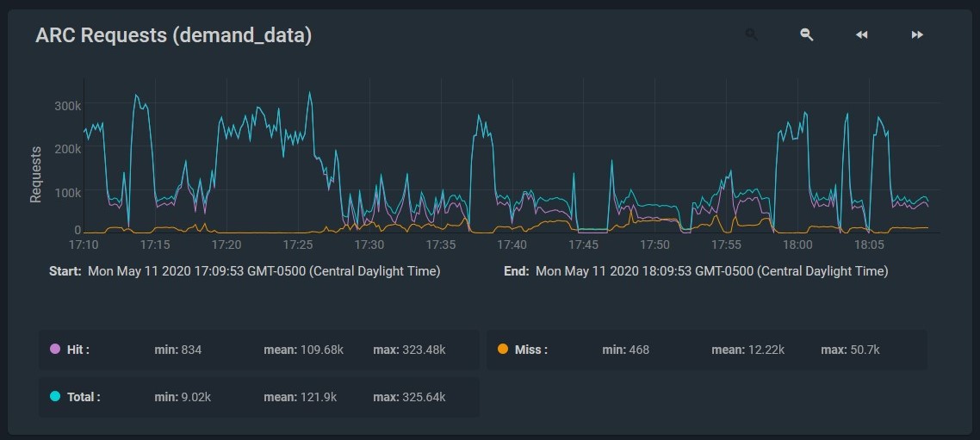Click the 17:55 x-axis time label
The image size is (980, 440).
pos(726,245)
